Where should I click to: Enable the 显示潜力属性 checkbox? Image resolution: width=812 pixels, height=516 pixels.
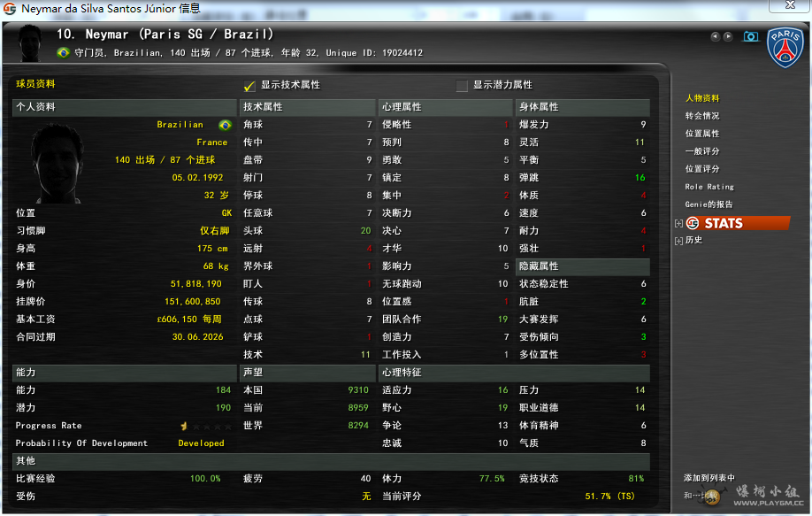(462, 86)
